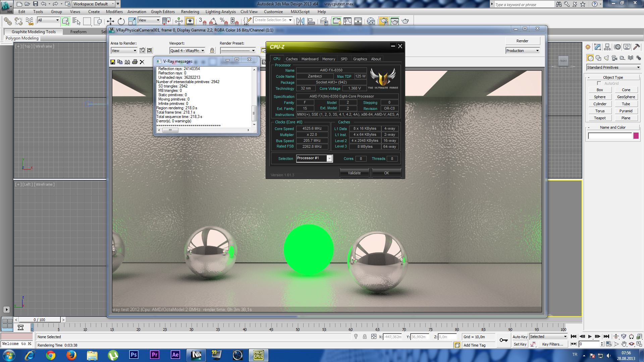Screen dimensions: 644x362
Task: Open the Production render mode dropdown
Action: click(x=523, y=51)
